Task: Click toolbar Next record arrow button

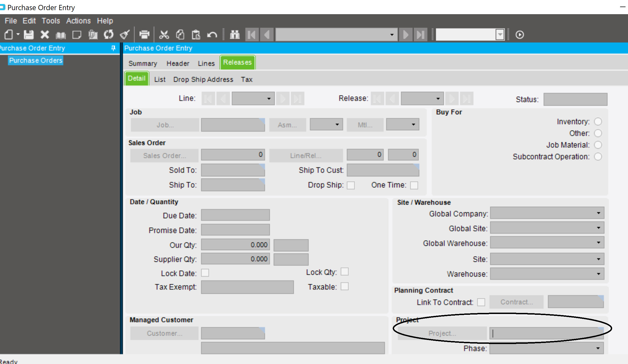Action: (406, 35)
